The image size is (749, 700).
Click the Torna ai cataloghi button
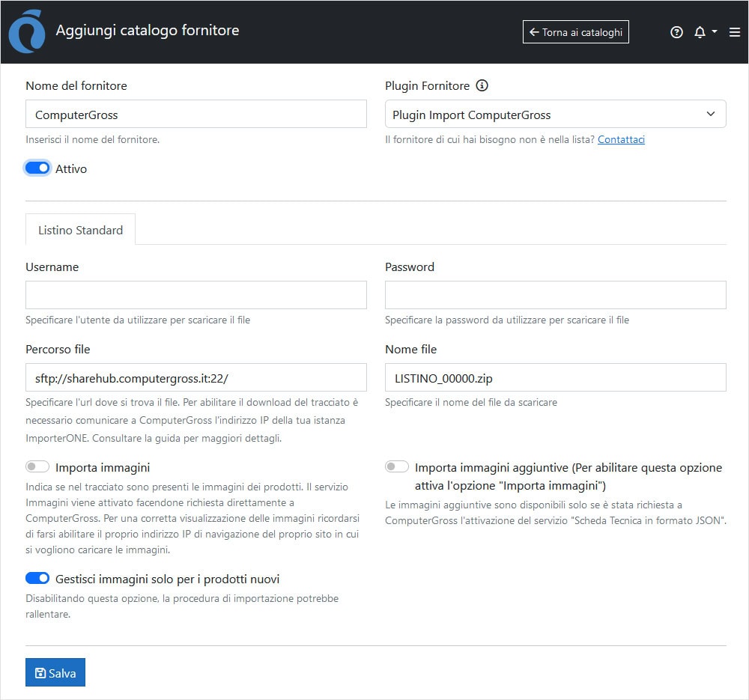575,32
